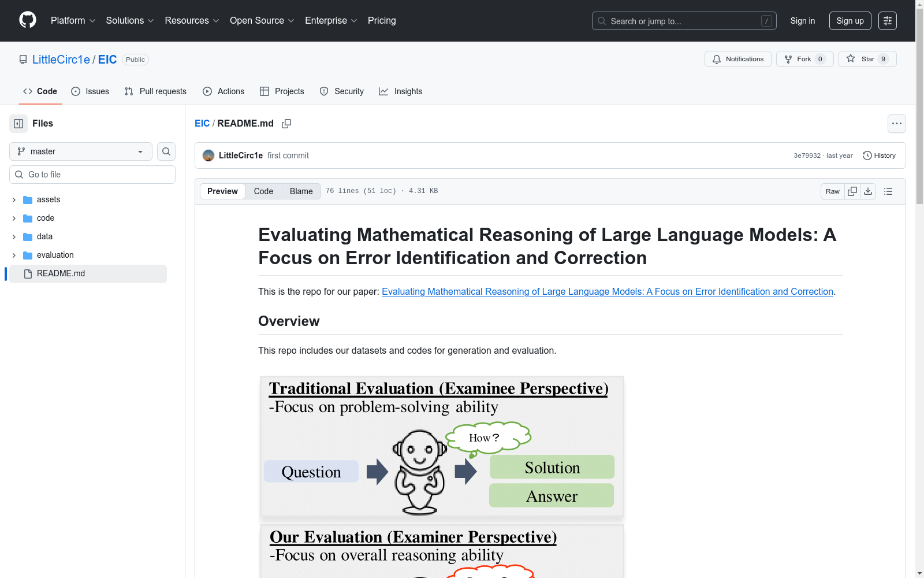Download the raw README file
This screenshot has height=578, width=924.
click(x=868, y=191)
